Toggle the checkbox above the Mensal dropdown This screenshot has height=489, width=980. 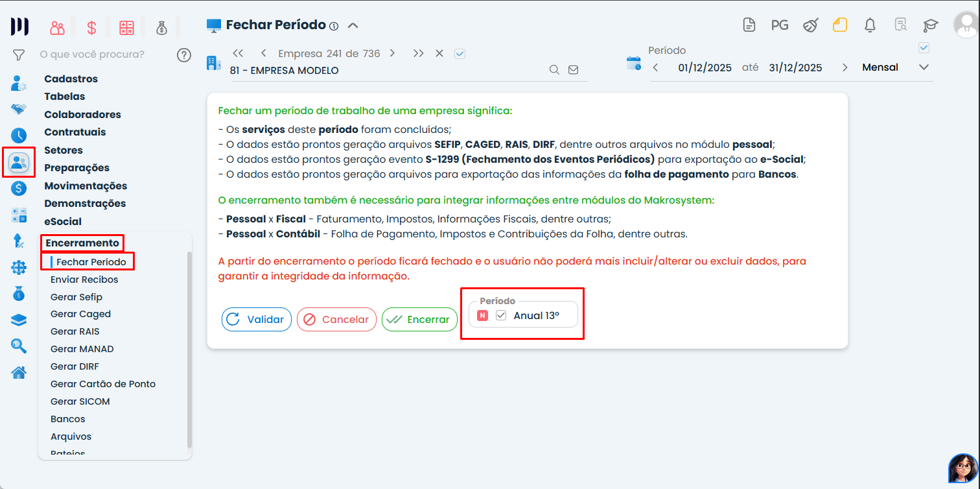(924, 47)
